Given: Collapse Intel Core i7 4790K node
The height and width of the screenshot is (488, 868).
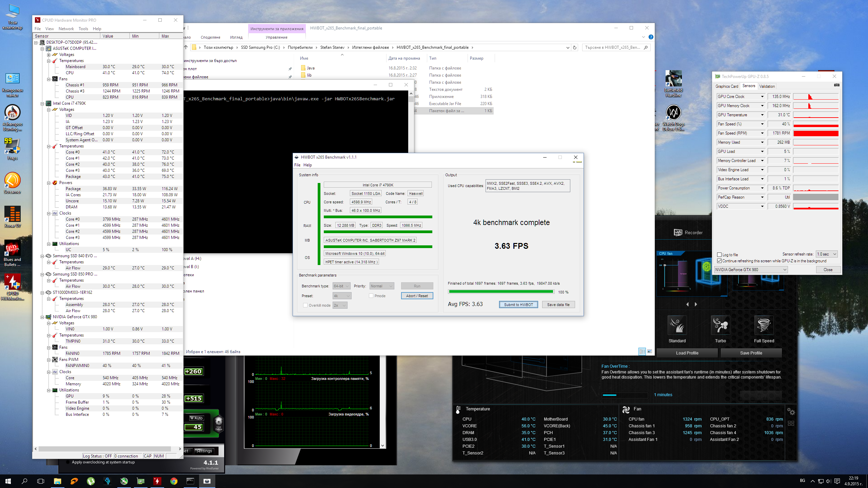Looking at the screenshot, I should [42, 103].
